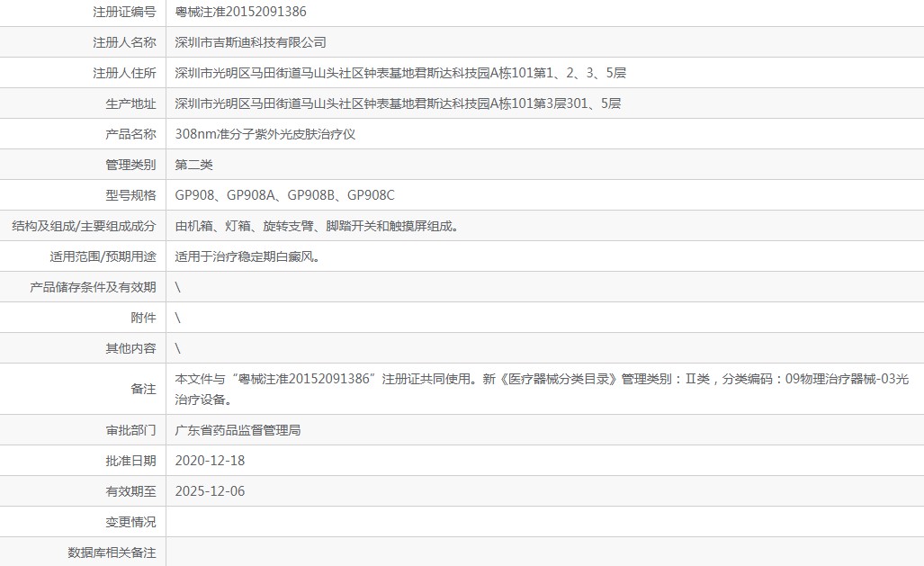Click the 附件 label
This screenshot has width=924, height=566.
tap(143, 319)
